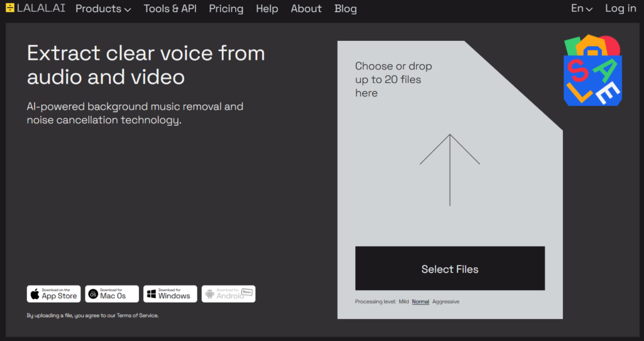
Task: Open the Help menu item
Action: [267, 9]
